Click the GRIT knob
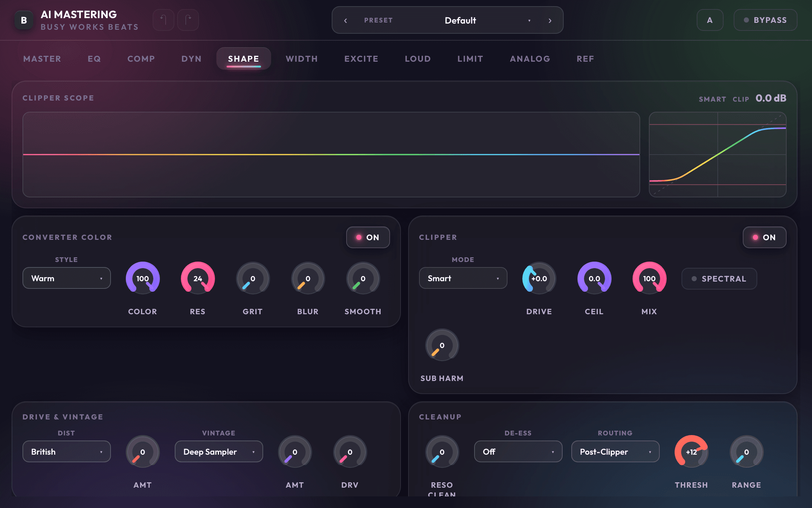This screenshot has height=508, width=812. pos(253,278)
